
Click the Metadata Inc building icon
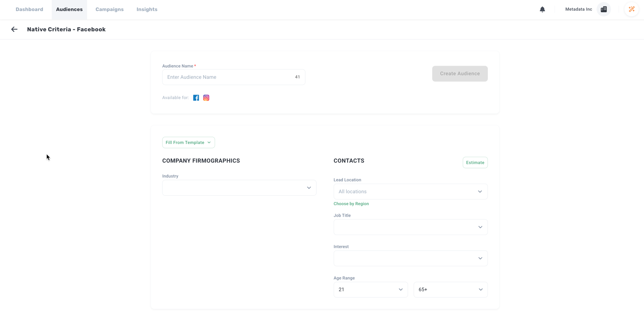[603, 10]
